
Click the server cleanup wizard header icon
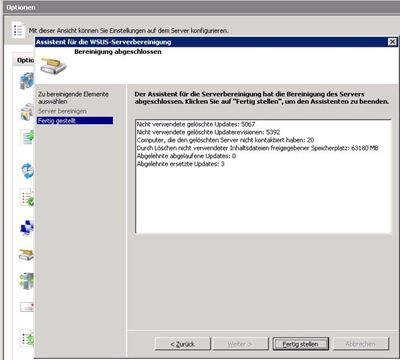(x=53, y=66)
